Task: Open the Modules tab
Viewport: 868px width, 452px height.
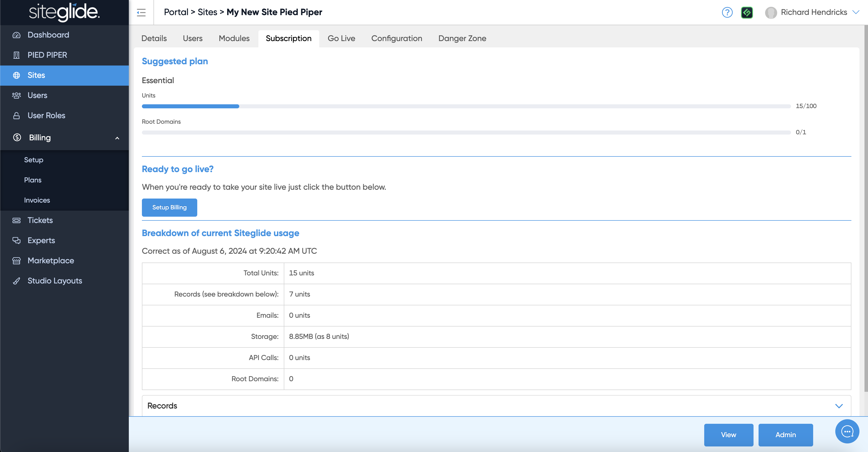Action: [234, 39]
